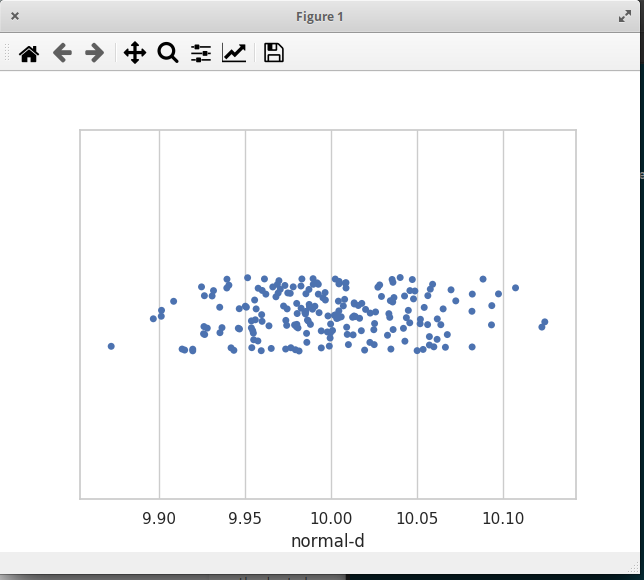Open the Edit axis and curve parameters
Viewport: 644px width, 580px height.
[234, 53]
